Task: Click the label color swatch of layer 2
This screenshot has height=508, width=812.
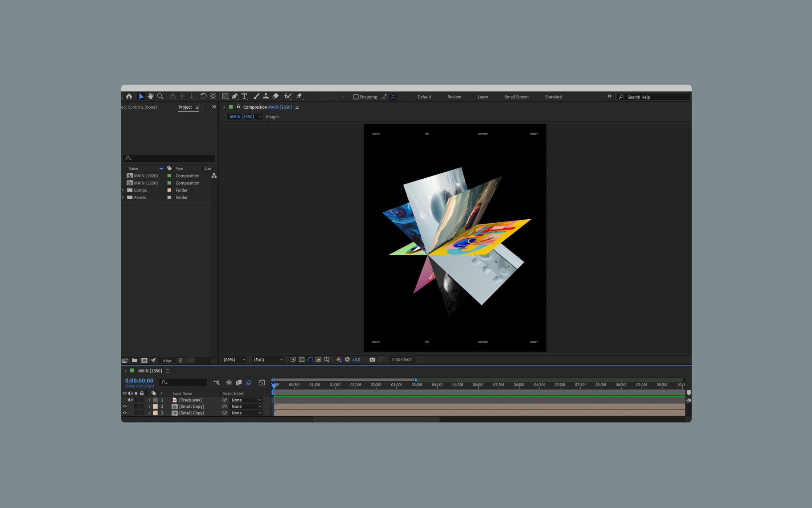Action: coord(156,406)
